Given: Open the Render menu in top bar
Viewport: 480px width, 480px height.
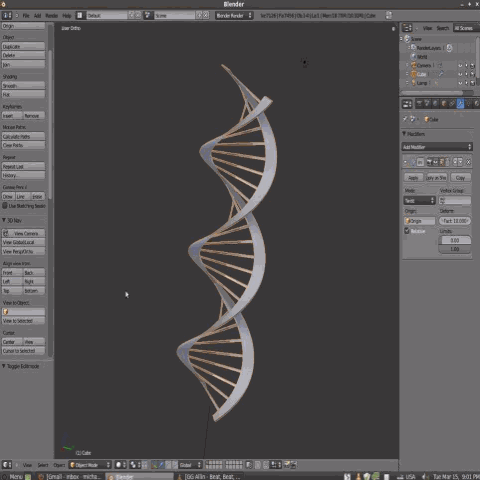Looking at the screenshot, I should tap(52, 16).
